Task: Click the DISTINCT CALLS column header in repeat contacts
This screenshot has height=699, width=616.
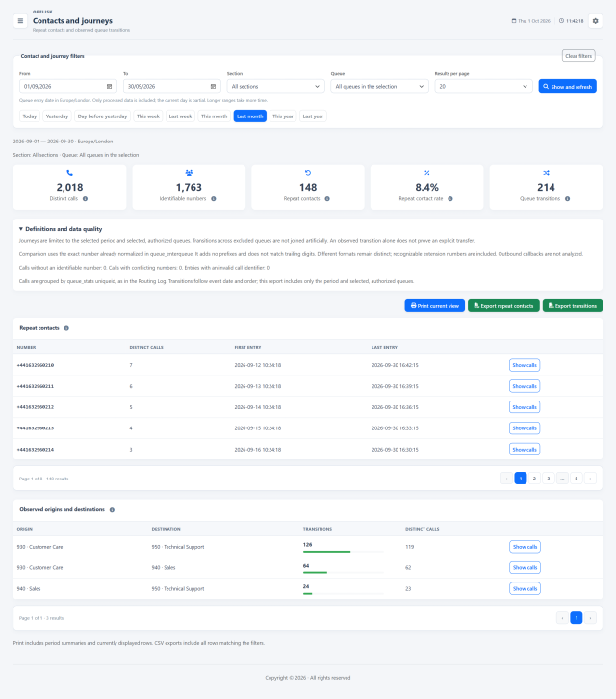Action: click(x=146, y=347)
